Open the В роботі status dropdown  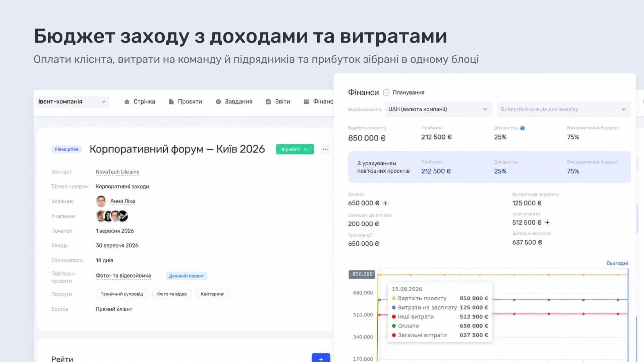(x=295, y=149)
